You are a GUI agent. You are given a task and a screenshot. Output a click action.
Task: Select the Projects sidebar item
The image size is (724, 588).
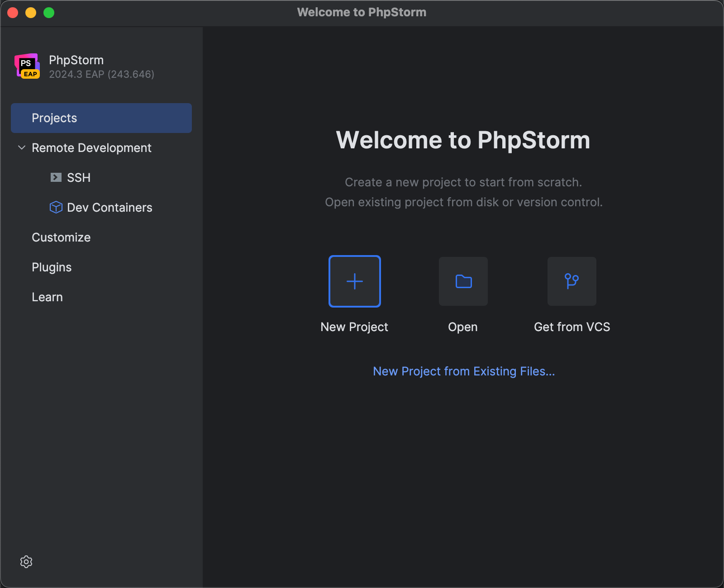point(54,118)
